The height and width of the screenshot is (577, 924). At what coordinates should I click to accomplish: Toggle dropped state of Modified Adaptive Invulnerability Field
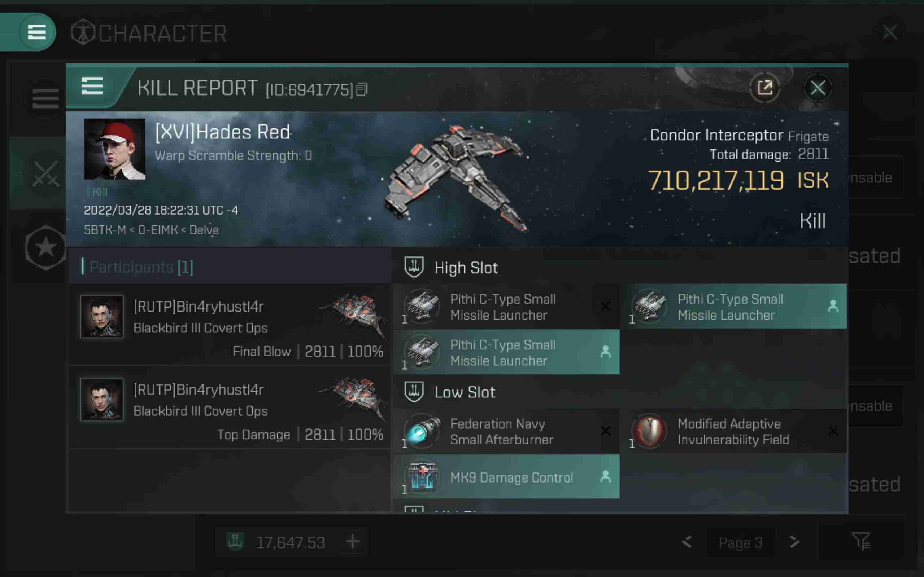point(832,431)
